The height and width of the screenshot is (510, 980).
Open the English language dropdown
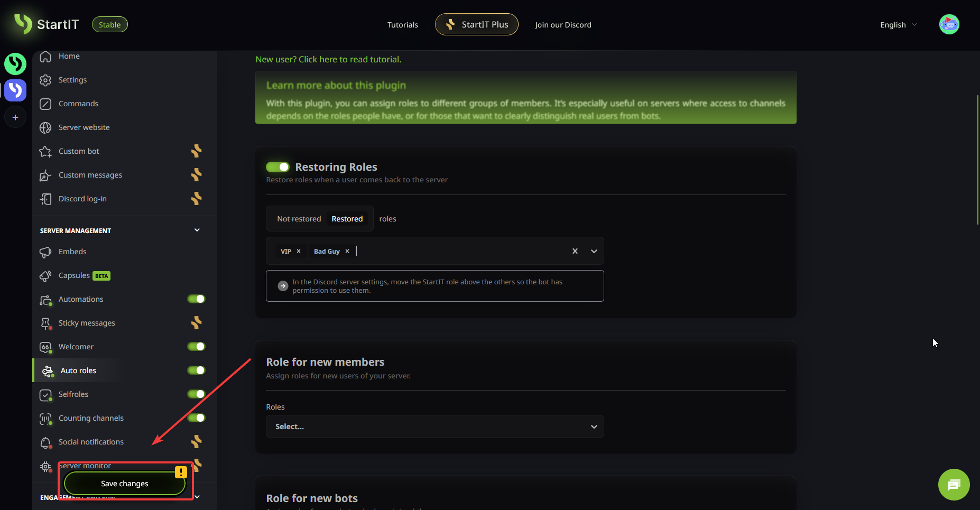click(x=898, y=25)
